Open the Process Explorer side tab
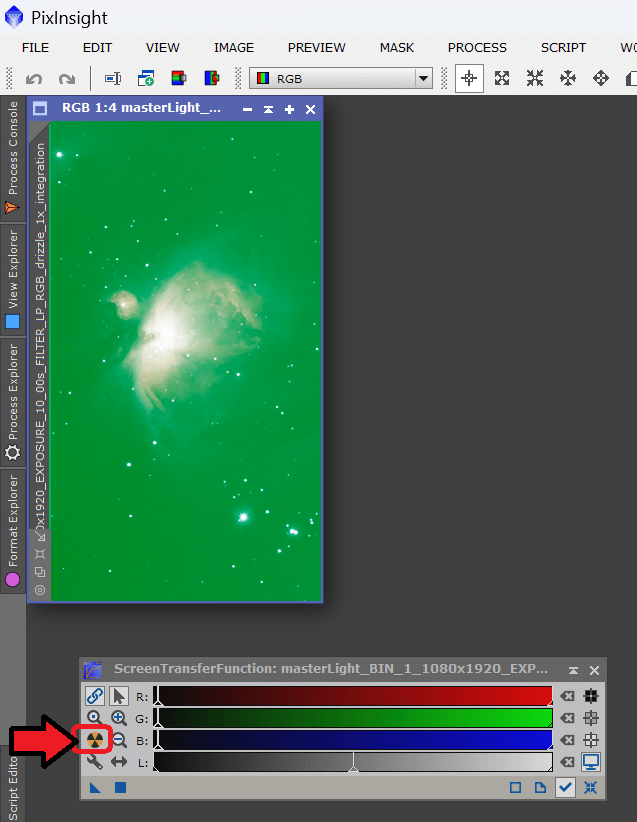This screenshot has height=822, width=637. click(13, 403)
